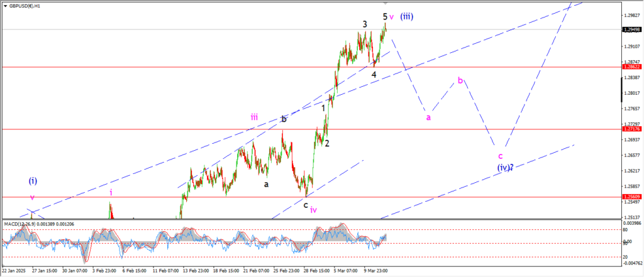Click price scale value 1.29107
Image resolution: width=644 pixels, height=277 pixels.
pos(632,46)
